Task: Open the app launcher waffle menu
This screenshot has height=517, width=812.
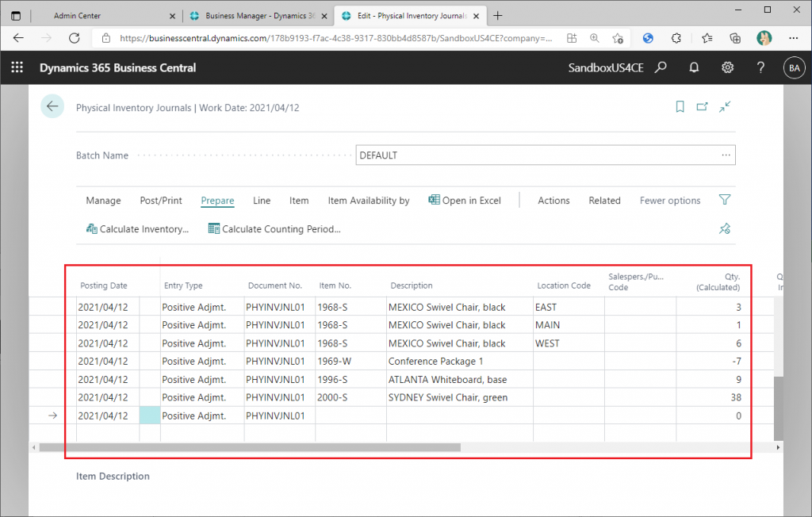Action: [17, 67]
